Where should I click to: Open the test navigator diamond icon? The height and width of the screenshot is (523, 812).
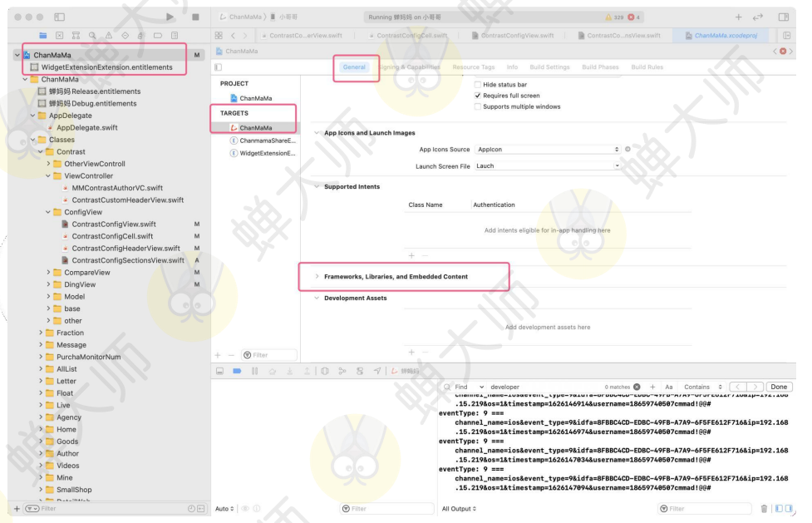point(125,36)
